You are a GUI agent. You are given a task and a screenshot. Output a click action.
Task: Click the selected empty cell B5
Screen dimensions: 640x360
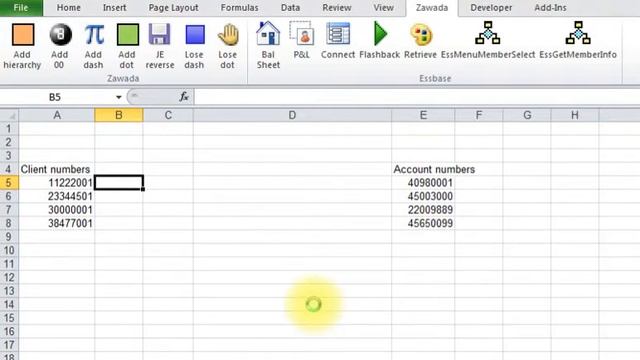119,183
